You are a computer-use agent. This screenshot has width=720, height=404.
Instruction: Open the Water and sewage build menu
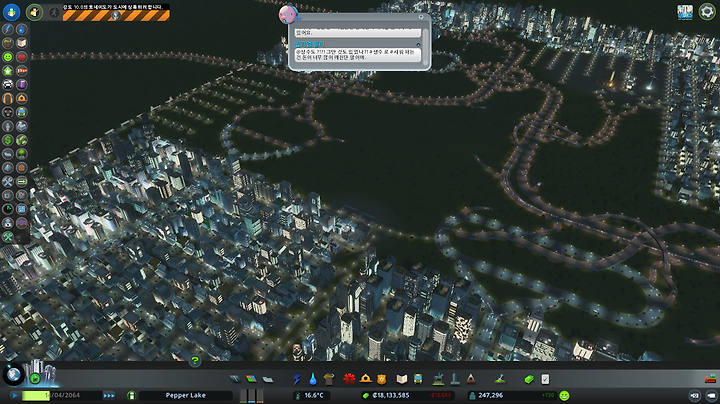(x=313, y=379)
